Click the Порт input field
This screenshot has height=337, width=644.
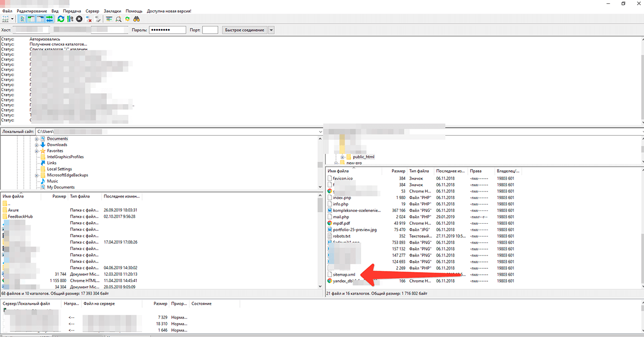coord(210,30)
